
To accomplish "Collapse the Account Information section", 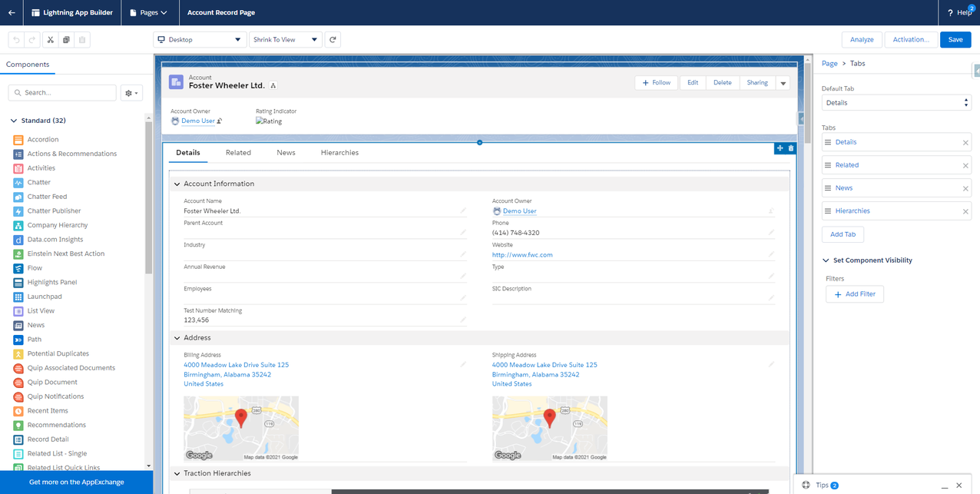I will coord(177,184).
